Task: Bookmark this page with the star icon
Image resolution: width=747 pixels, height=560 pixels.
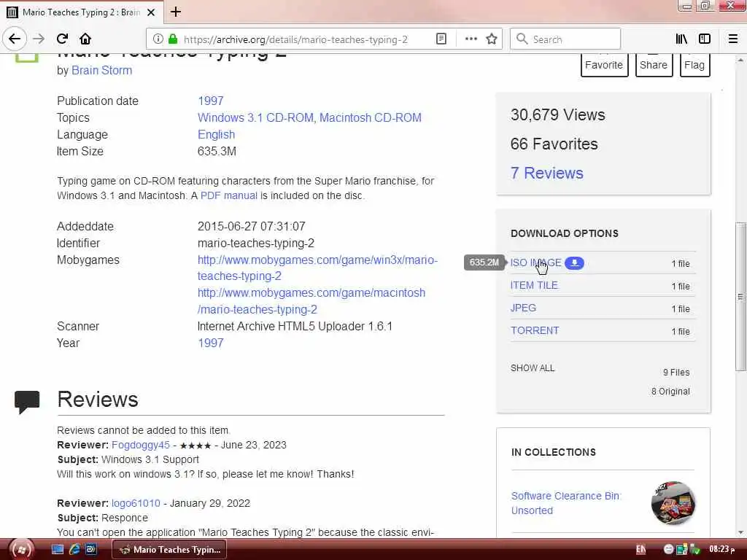Action: 492,39
